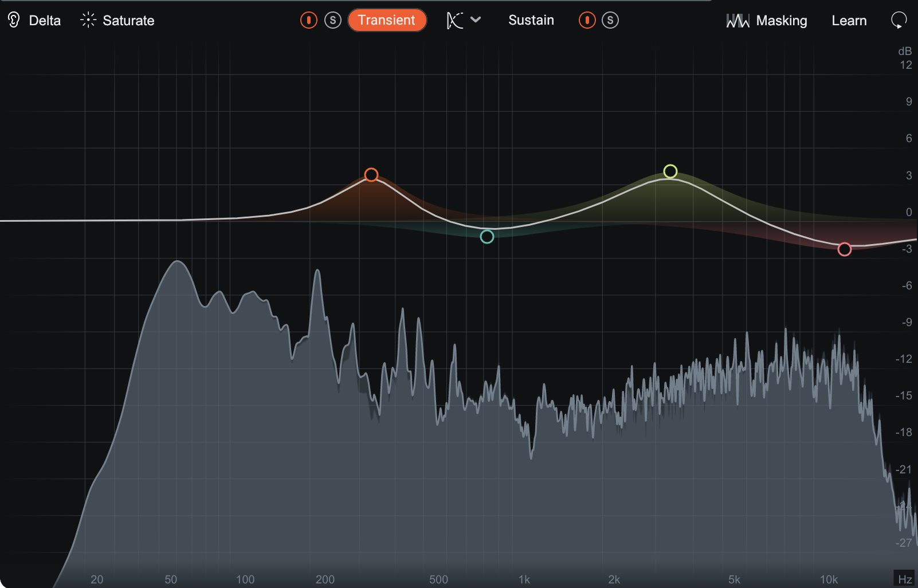The height and width of the screenshot is (588, 918).
Task: Click the Delta ear icon
Action: click(14, 21)
